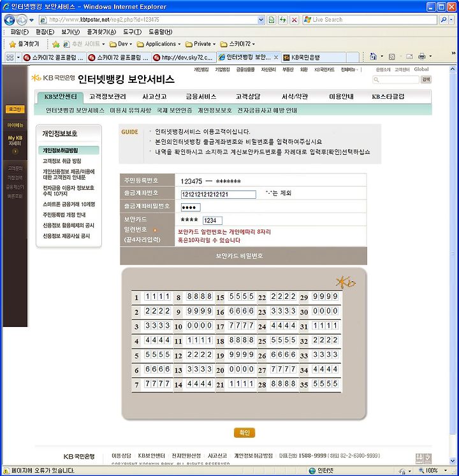Open the 이용시 유의사항 submenu link
The image size is (459, 476).
coord(130,110)
